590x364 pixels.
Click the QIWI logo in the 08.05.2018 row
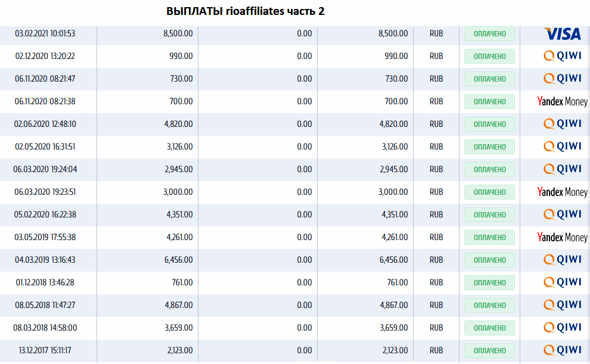(563, 305)
